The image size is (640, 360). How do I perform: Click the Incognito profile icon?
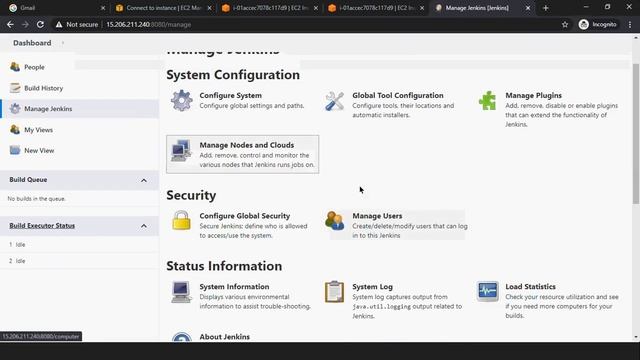click(x=584, y=24)
